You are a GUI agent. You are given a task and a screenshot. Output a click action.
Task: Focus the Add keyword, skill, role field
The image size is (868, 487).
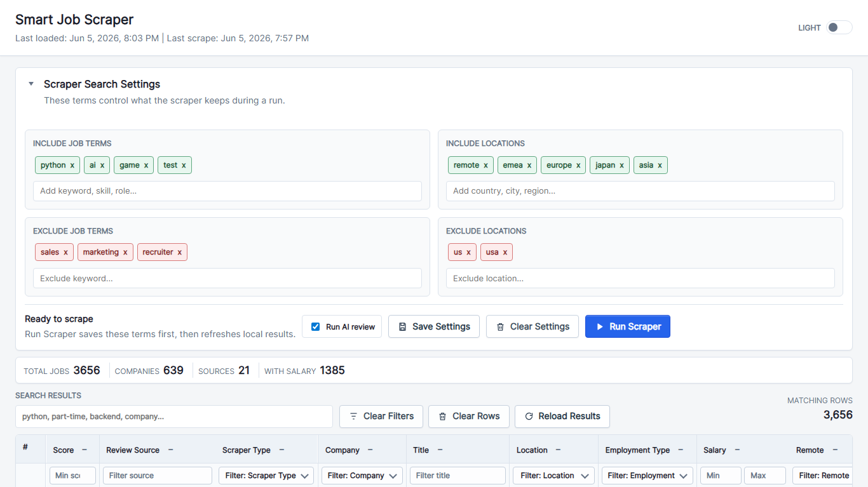click(x=227, y=191)
